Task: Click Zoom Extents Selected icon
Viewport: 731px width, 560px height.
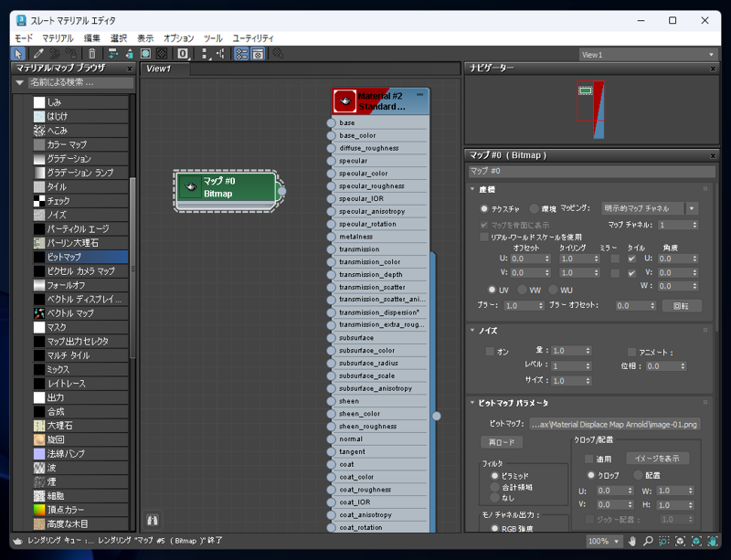Action: tap(696, 541)
